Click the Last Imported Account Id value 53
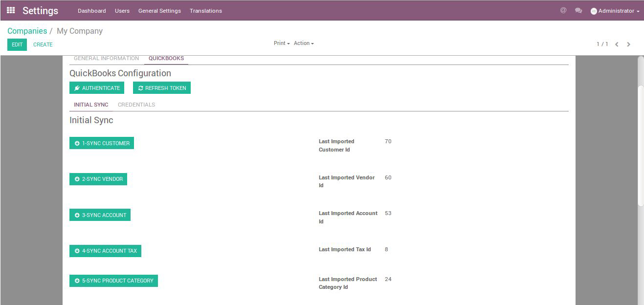 click(x=388, y=213)
